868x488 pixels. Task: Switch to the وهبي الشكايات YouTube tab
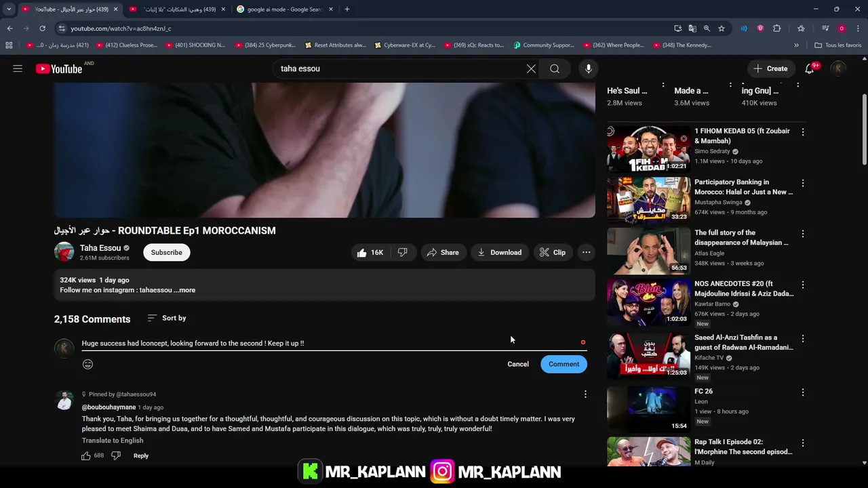(x=178, y=9)
